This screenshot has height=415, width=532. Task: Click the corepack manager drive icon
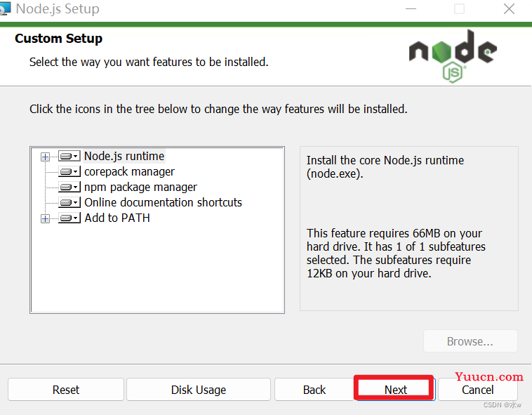point(69,172)
